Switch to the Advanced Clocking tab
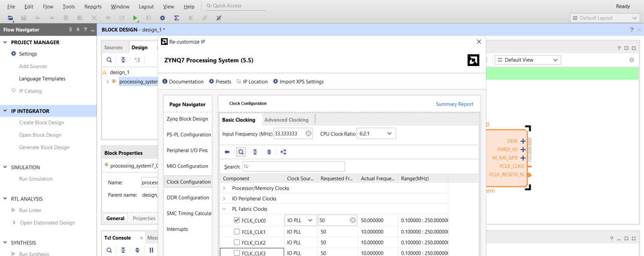644x256 pixels. click(286, 120)
